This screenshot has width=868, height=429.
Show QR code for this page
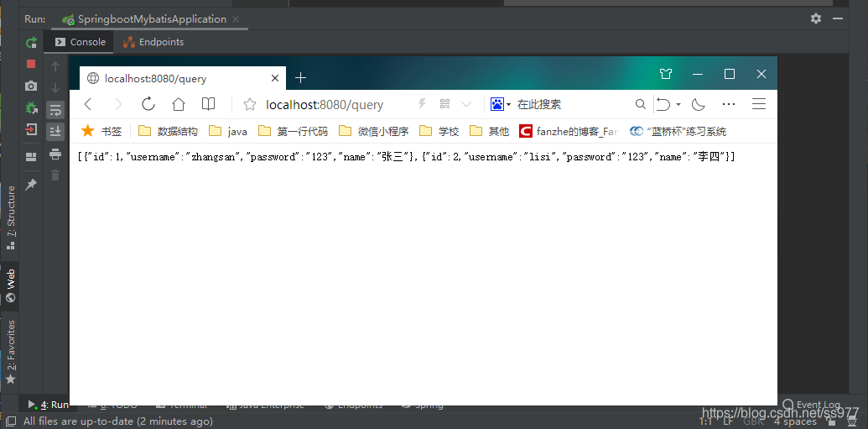tap(444, 104)
